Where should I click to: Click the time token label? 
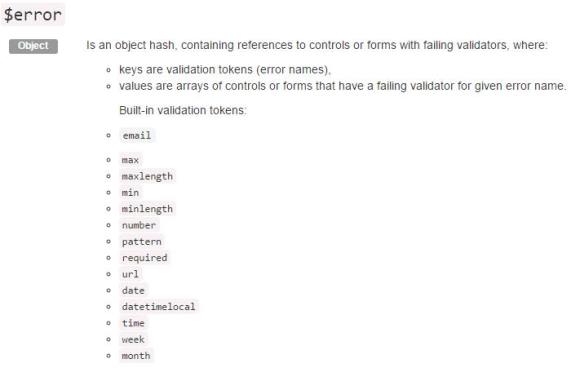(133, 323)
